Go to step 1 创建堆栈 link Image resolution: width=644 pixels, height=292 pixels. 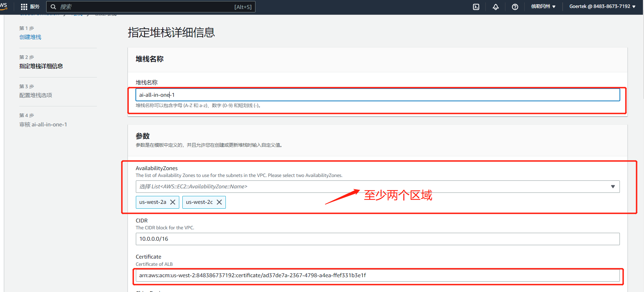point(30,37)
